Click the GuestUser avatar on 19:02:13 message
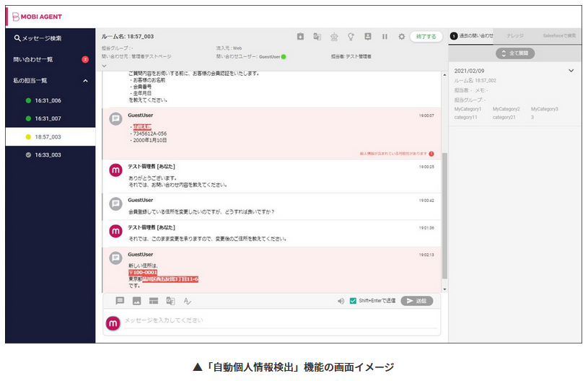 116,258
